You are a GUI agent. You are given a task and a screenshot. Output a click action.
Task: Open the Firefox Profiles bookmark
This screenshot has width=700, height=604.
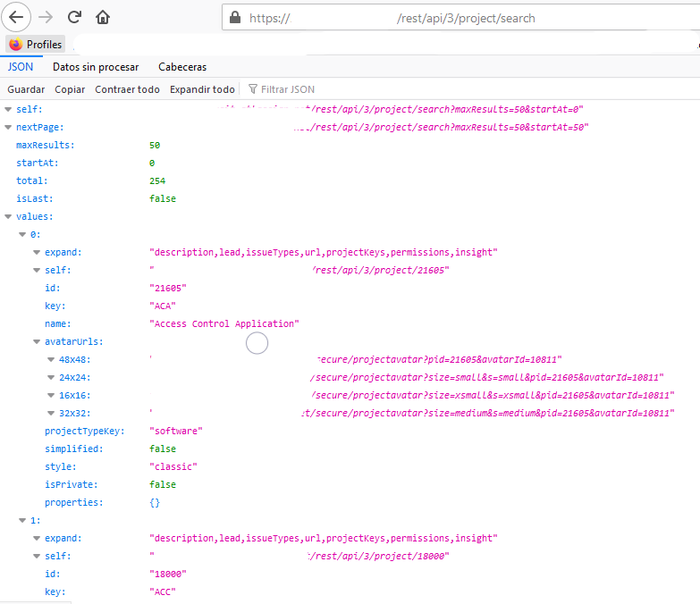[x=36, y=44]
